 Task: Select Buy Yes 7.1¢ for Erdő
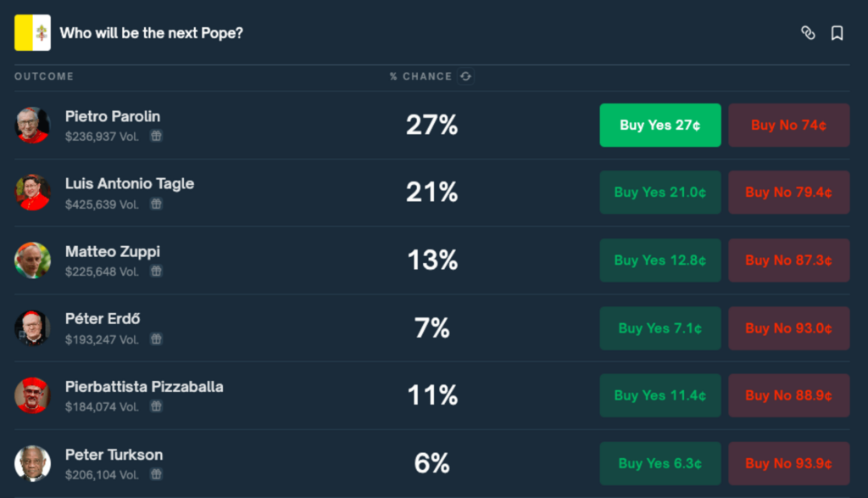click(x=660, y=328)
